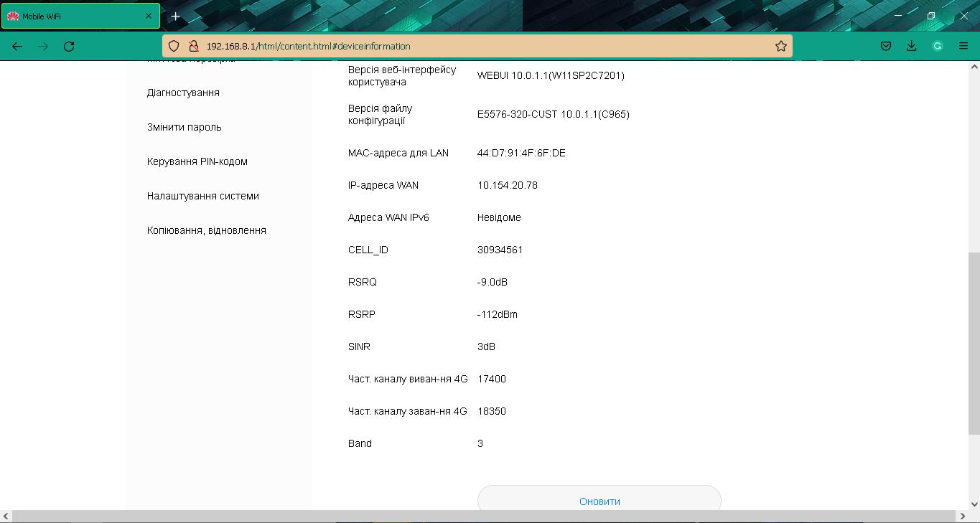Click the vertical scrollbar down arrow
The width and height of the screenshot is (980, 523).
(974, 504)
